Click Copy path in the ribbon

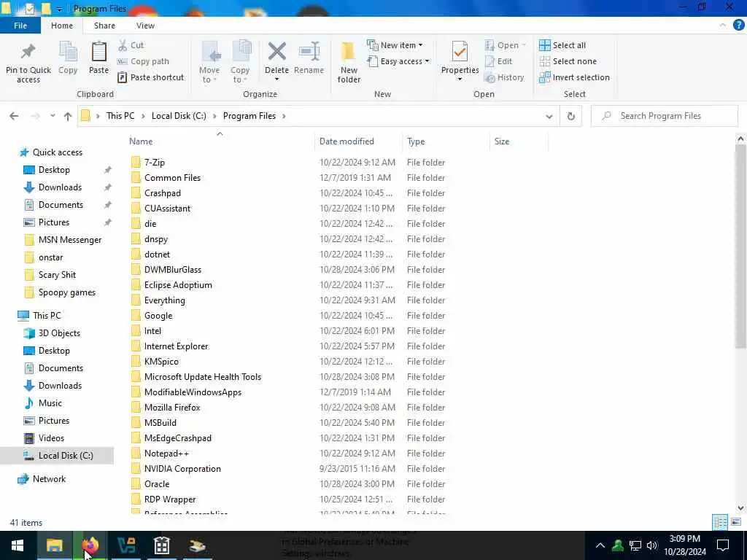(x=144, y=61)
